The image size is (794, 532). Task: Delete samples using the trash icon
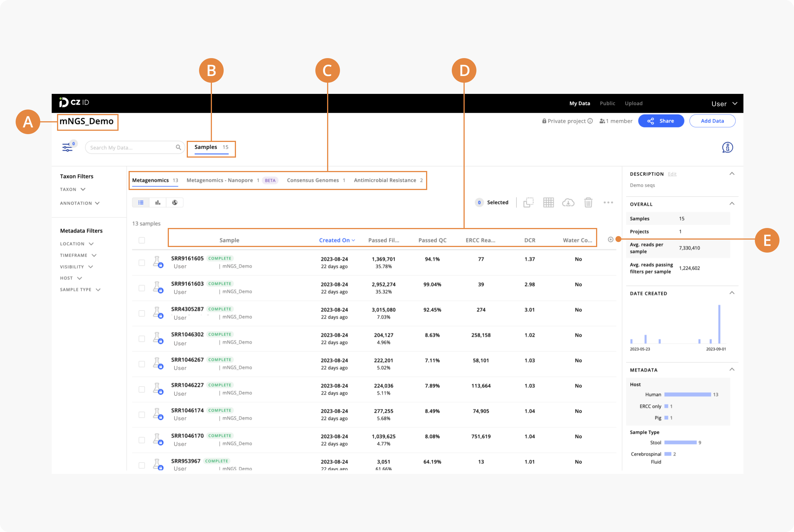point(588,203)
